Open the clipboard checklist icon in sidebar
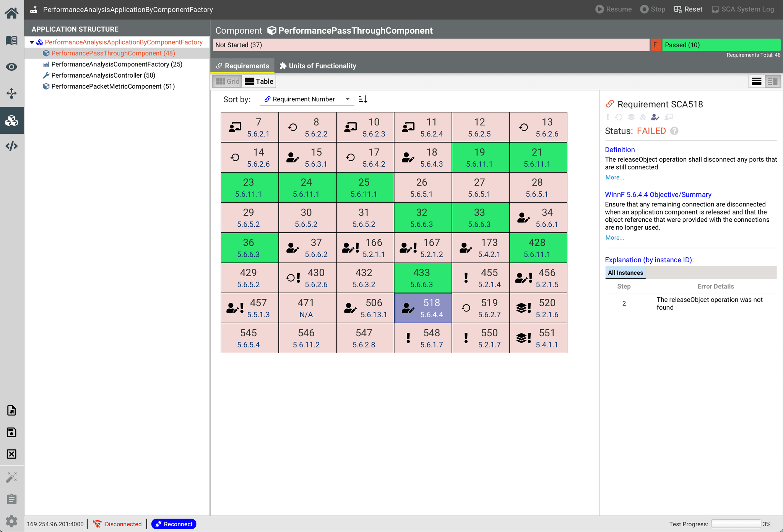783x532 pixels. click(x=12, y=499)
